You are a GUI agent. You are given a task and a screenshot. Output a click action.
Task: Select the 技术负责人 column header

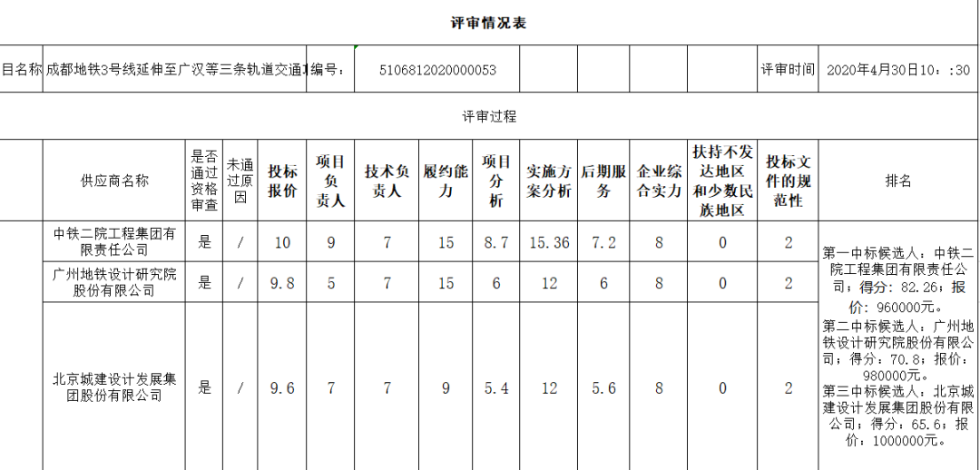[x=387, y=181]
